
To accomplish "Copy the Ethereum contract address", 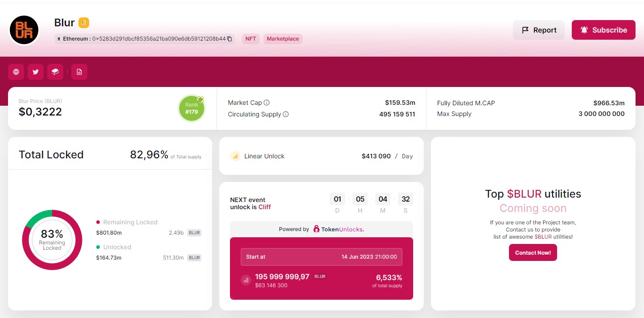I will [x=230, y=39].
